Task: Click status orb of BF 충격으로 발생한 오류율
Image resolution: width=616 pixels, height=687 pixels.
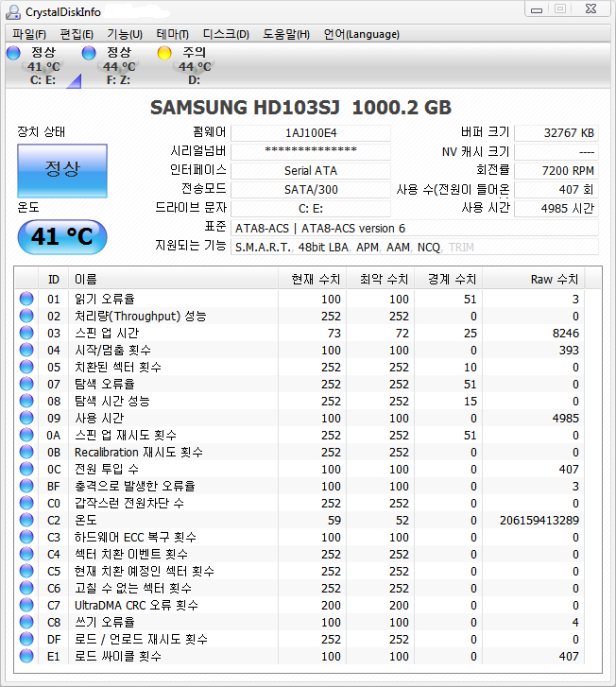Action: point(26,486)
